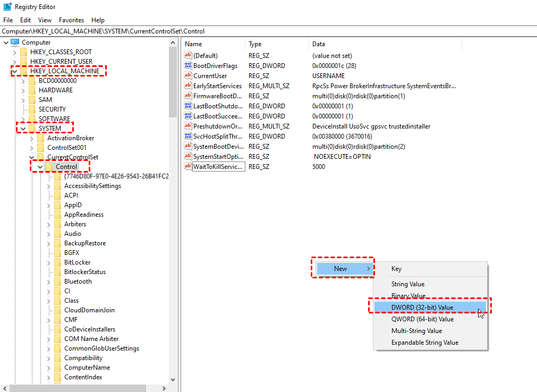Click the New context menu item
This screenshot has height=392, width=537.
(345, 269)
